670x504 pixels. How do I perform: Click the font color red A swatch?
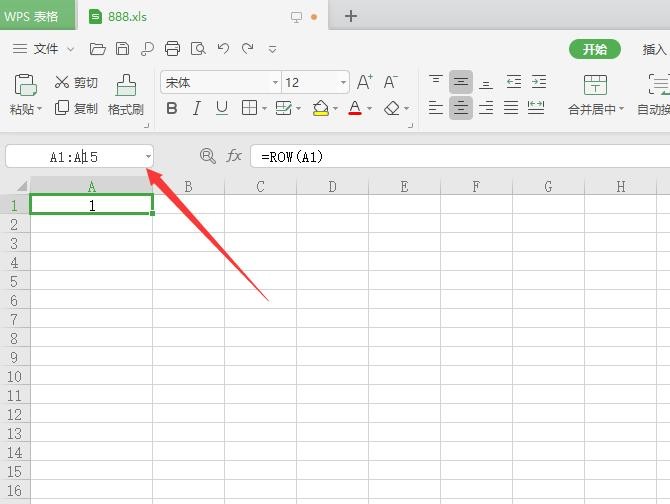(x=354, y=109)
